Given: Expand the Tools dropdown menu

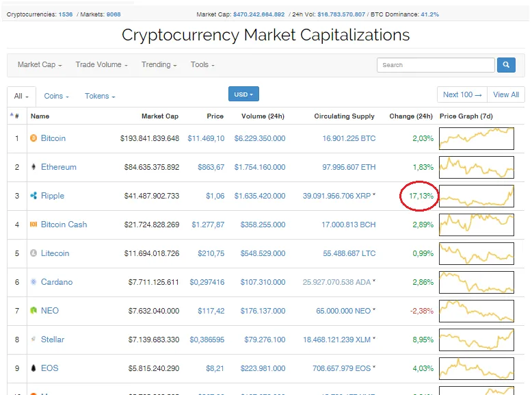Looking at the screenshot, I should click(202, 64).
